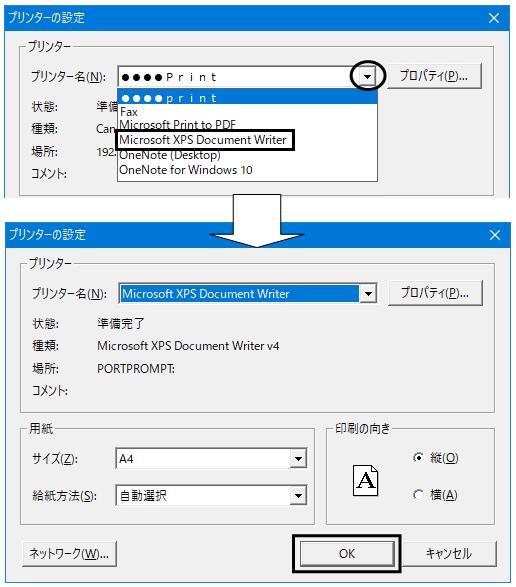Click the キャンセル cancel button
Image resolution: width=516 pixels, height=587 pixels.
coord(449,554)
